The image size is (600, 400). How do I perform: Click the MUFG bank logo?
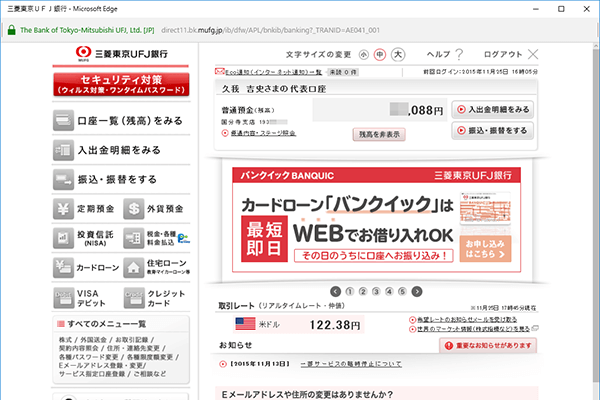pos(121,54)
